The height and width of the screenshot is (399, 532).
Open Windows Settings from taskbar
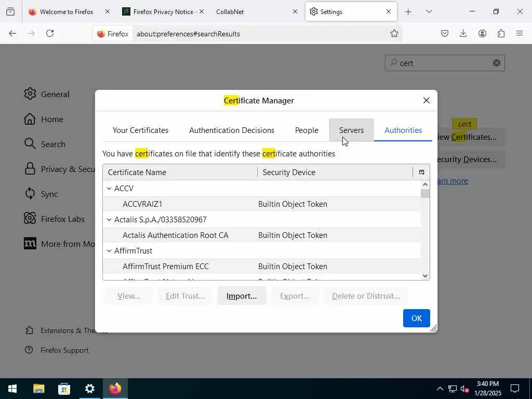[x=89, y=389]
